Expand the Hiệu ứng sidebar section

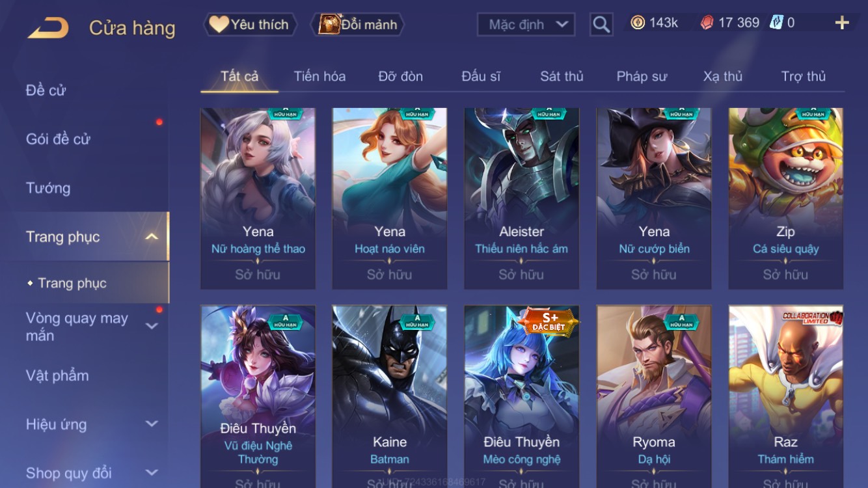(x=151, y=424)
